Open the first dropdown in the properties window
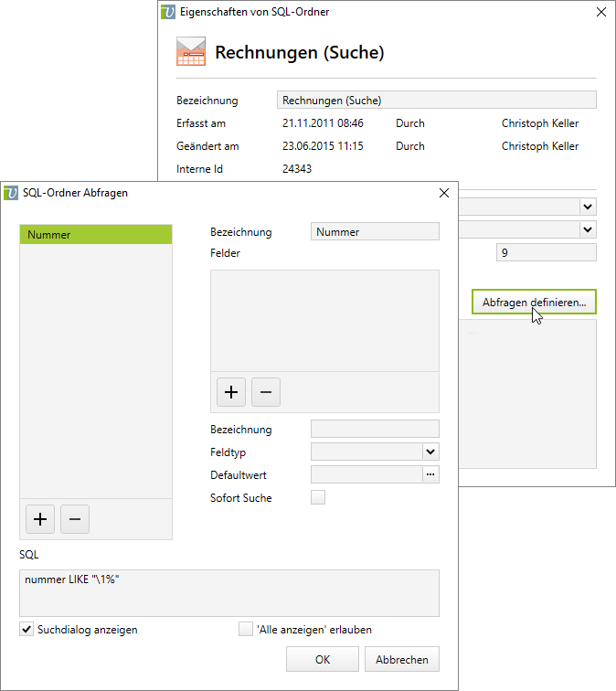Image resolution: width=616 pixels, height=691 pixels. pyautogui.click(x=588, y=207)
